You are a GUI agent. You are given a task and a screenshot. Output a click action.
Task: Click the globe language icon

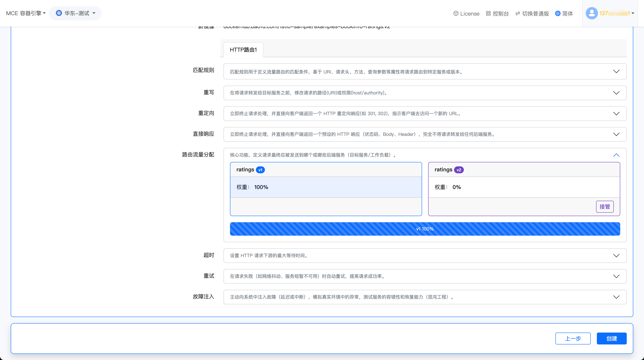(x=558, y=13)
